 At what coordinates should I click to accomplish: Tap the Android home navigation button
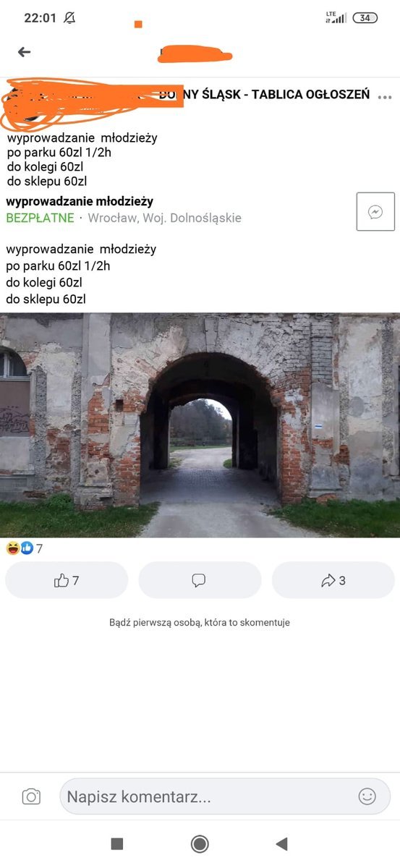200,843
